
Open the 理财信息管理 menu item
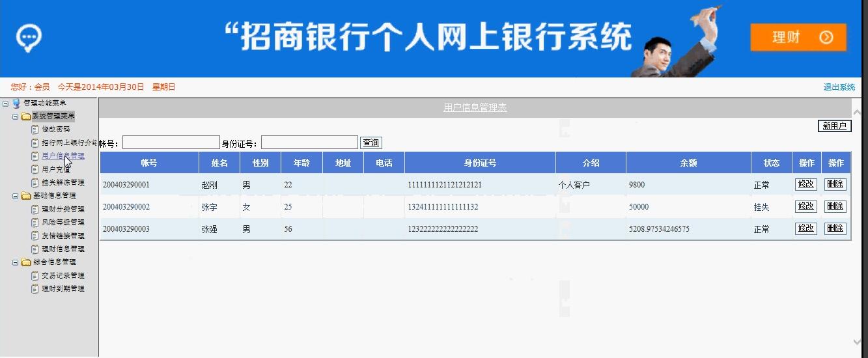click(63, 249)
